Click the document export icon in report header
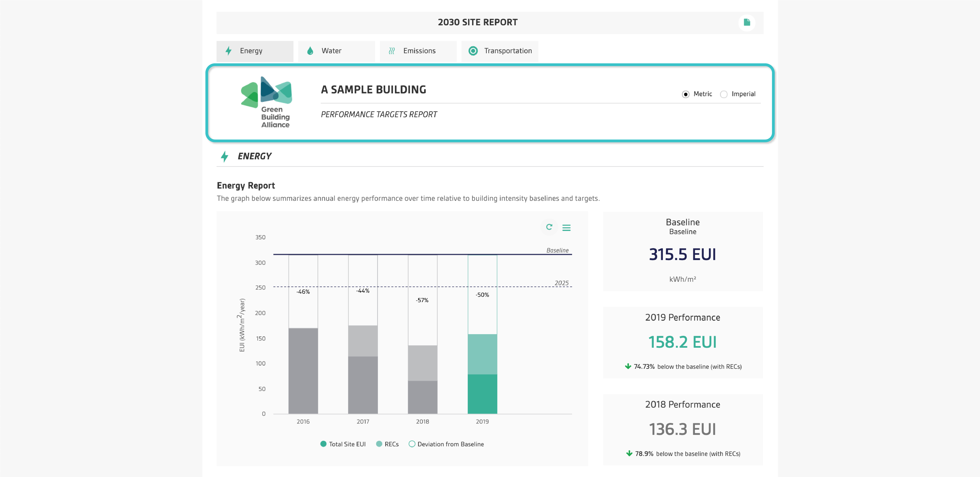The width and height of the screenshot is (980, 477). 746,22
